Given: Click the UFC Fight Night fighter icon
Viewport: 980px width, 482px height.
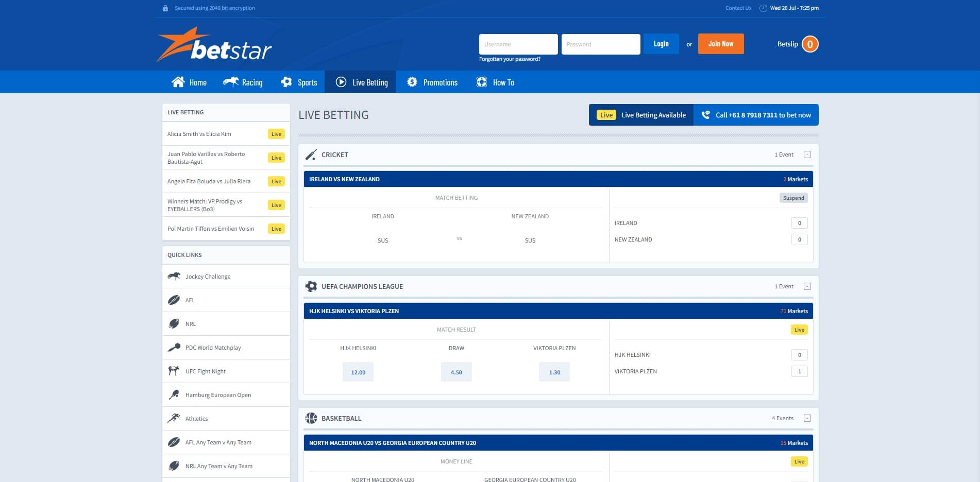Looking at the screenshot, I should coord(174,371).
